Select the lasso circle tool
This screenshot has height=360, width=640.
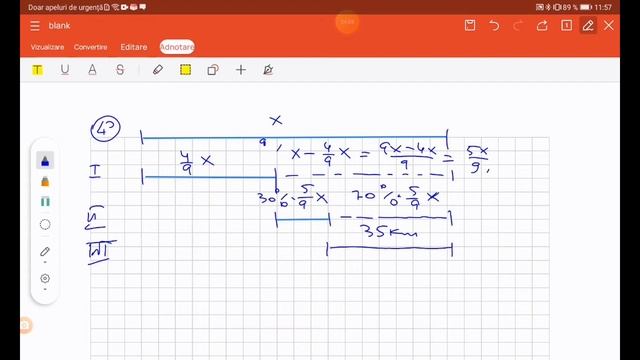(45, 224)
